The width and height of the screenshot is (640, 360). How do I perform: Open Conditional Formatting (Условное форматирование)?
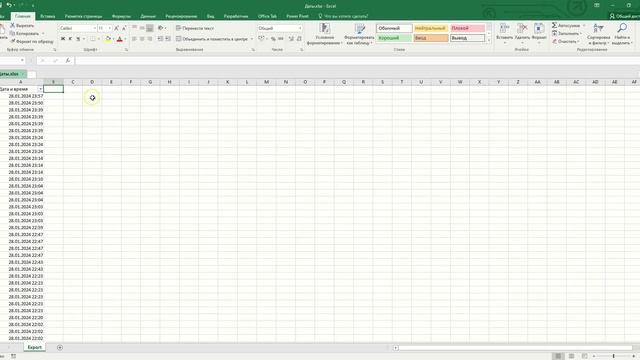coord(325,34)
